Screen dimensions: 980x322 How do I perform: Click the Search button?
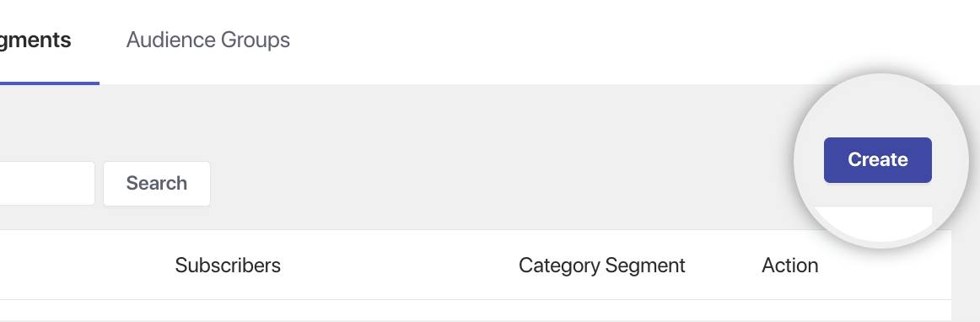[157, 183]
